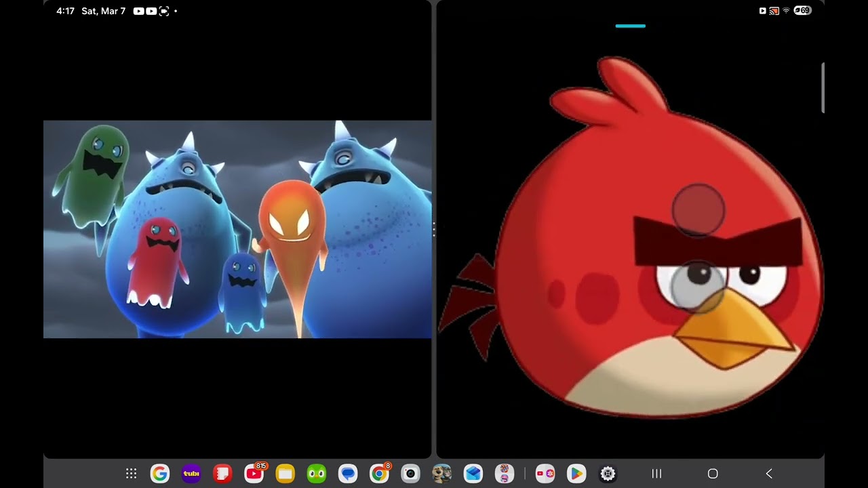Viewport: 868px width, 488px height.
Task: Open the Settings gear app
Action: coord(608,474)
